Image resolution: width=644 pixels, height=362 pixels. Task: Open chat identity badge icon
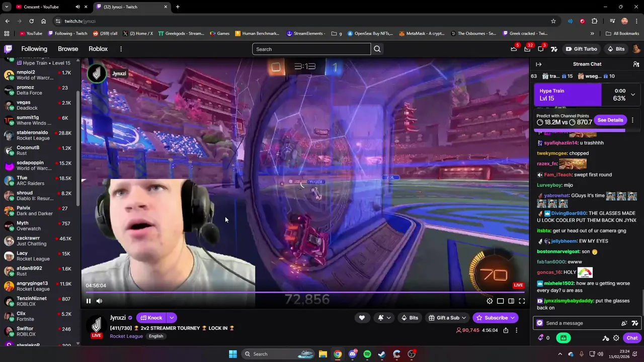pyautogui.click(x=540, y=323)
